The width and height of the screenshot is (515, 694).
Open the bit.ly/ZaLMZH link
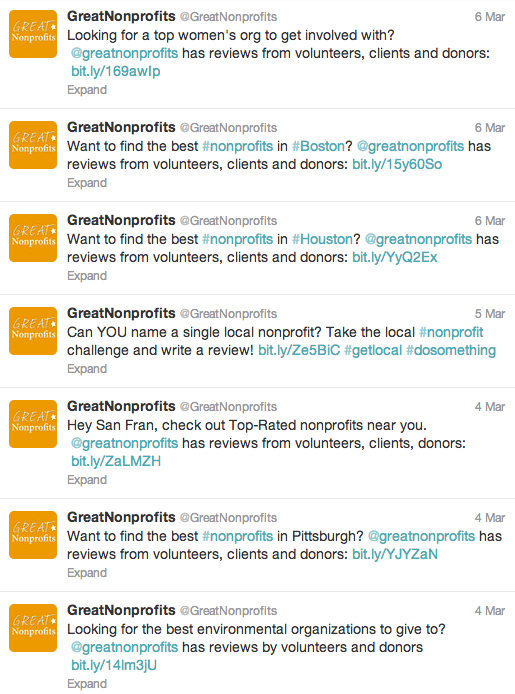tap(116, 462)
